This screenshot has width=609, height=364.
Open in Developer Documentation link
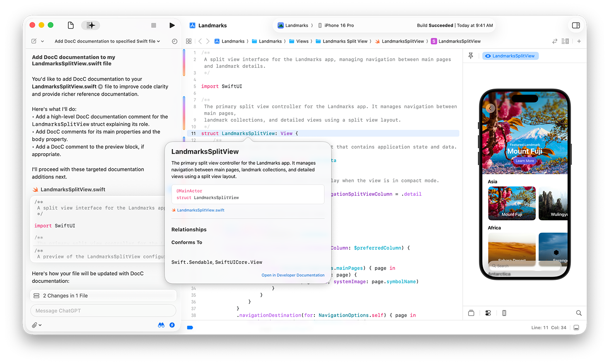[293, 275]
